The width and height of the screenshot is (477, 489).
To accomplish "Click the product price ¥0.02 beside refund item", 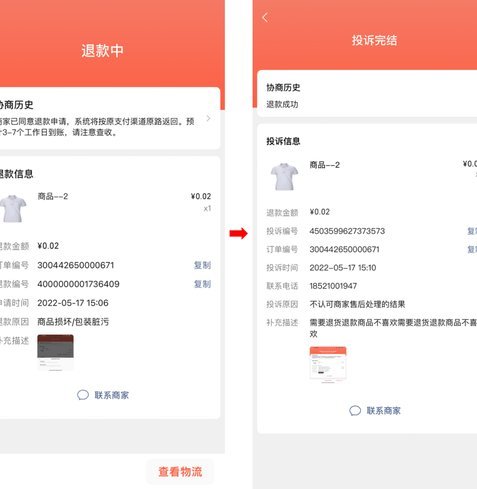I will tap(201, 196).
